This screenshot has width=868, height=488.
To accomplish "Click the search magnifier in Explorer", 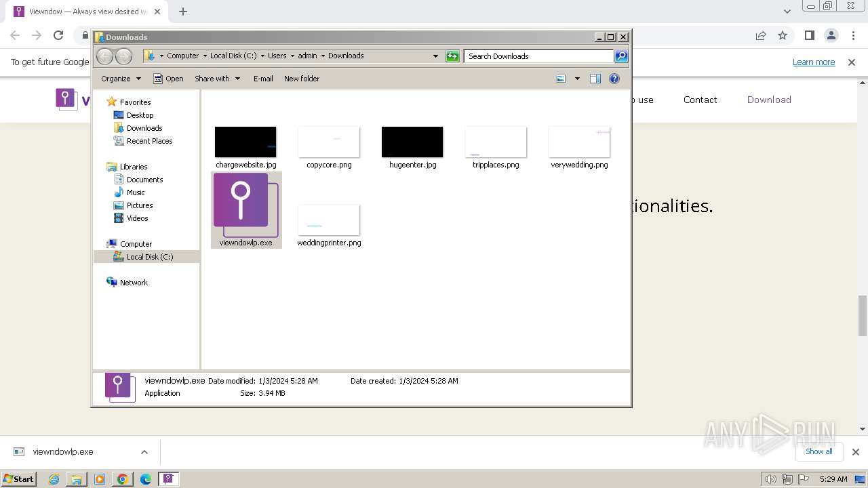I will coord(621,56).
